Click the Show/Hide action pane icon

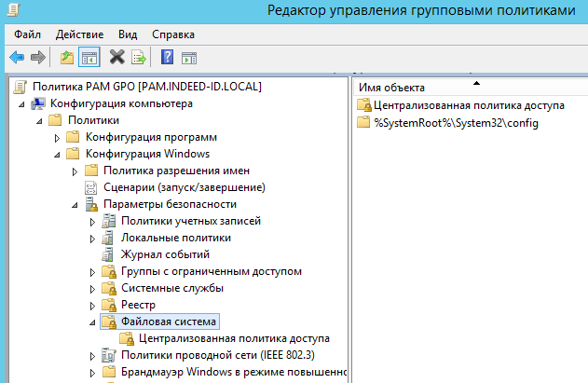189,58
